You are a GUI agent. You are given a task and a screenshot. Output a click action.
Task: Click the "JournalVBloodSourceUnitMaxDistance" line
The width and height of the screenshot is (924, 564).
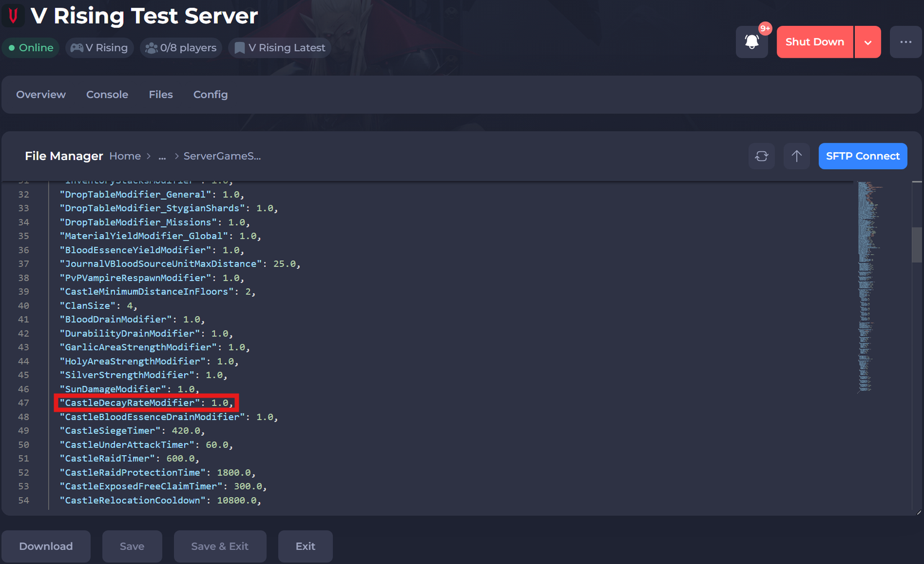coord(180,264)
